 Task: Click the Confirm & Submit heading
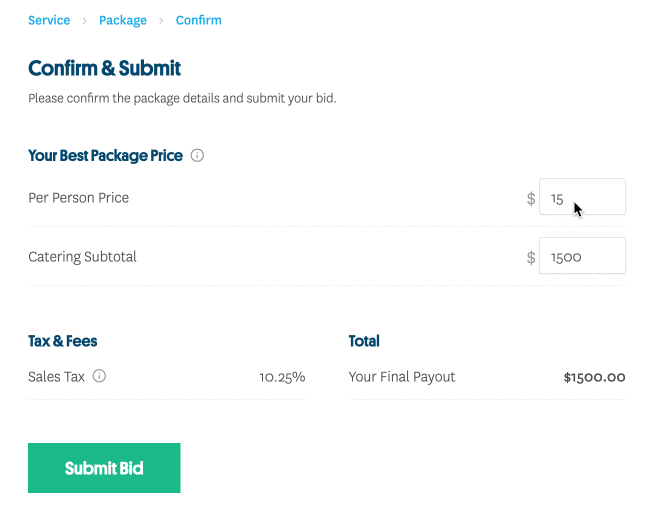click(x=104, y=68)
